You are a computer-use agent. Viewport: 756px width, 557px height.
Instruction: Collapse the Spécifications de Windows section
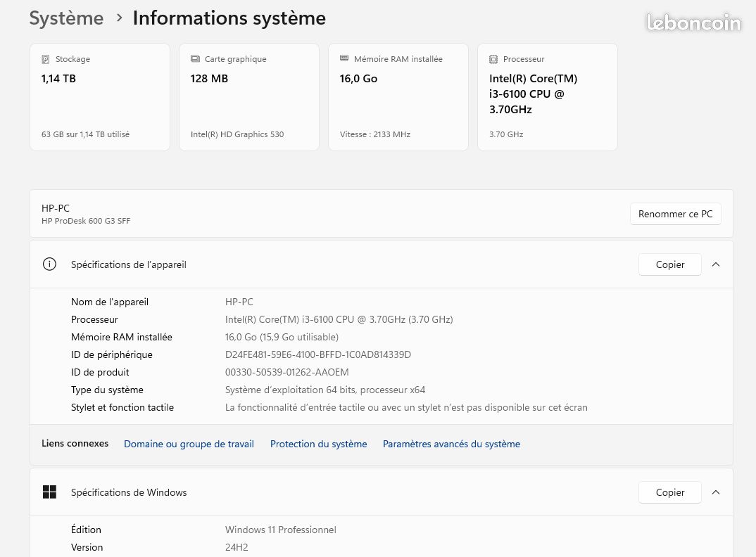click(716, 492)
